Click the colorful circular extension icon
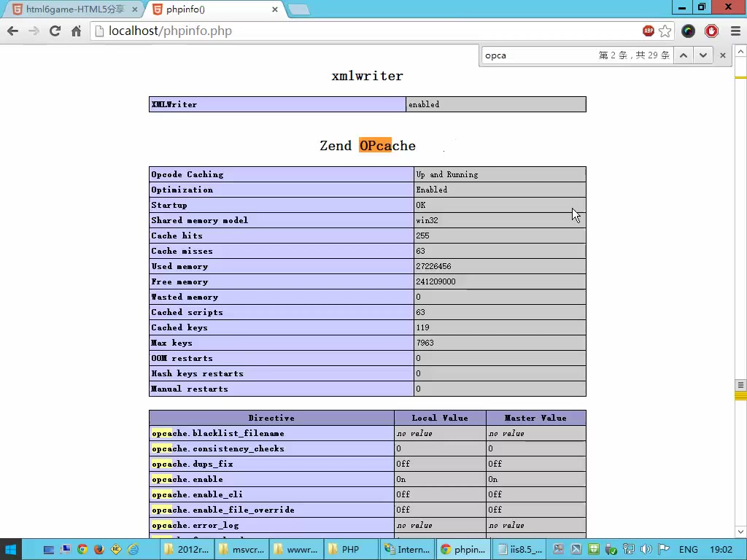747x560 pixels. (x=688, y=31)
